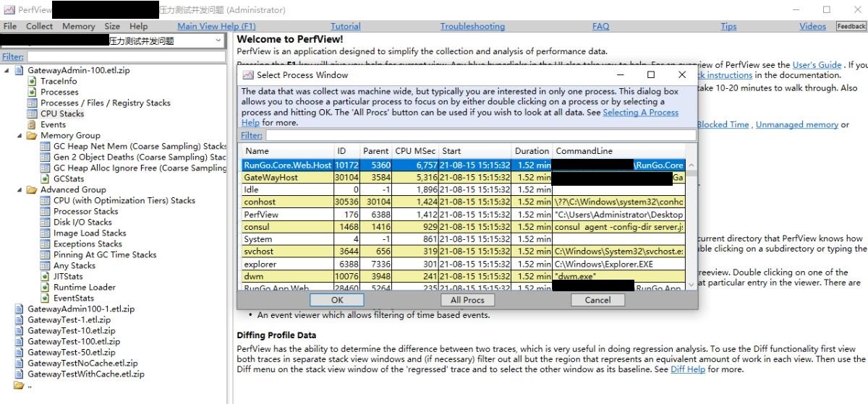The width and height of the screenshot is (868, 404).
Task: Open the Memory menu
Action: pyautogui.click(x=79, y=26)
